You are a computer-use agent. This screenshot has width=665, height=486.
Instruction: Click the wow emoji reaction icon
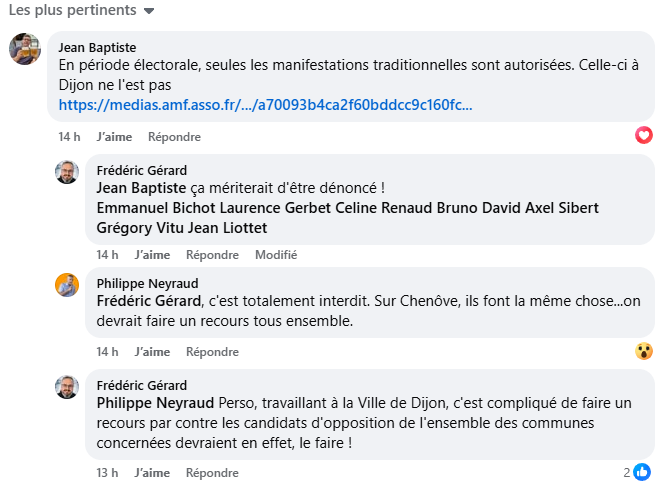[x=644, y=351]
